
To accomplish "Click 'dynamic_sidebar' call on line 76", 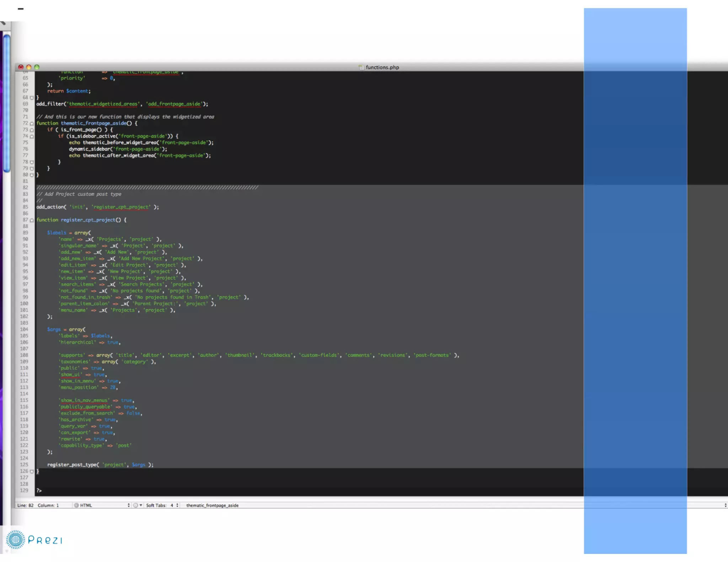I will point(118,149).
